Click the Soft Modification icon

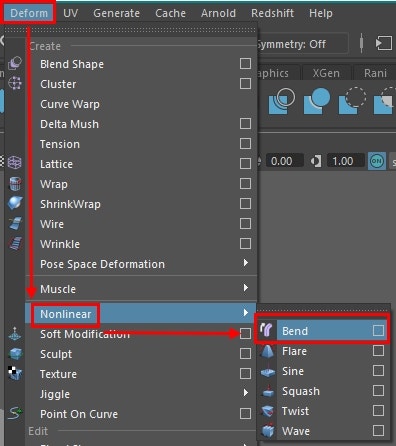pos(15,333)
